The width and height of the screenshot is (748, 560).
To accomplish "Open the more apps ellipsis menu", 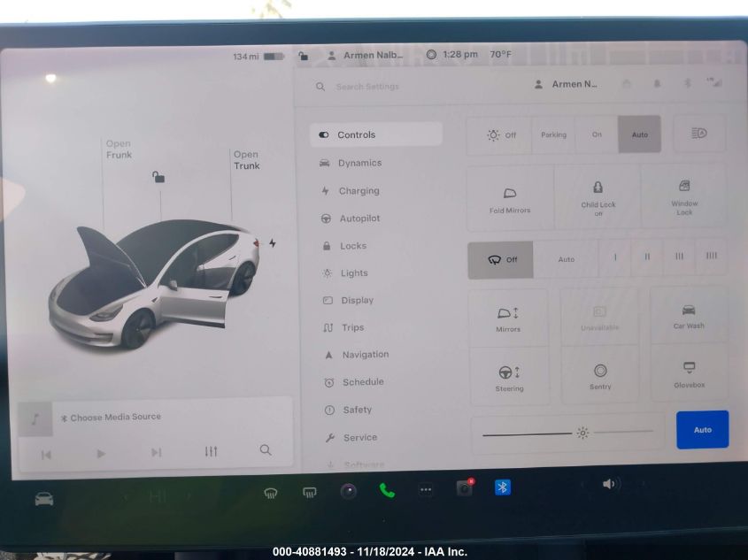I will 426,489.
